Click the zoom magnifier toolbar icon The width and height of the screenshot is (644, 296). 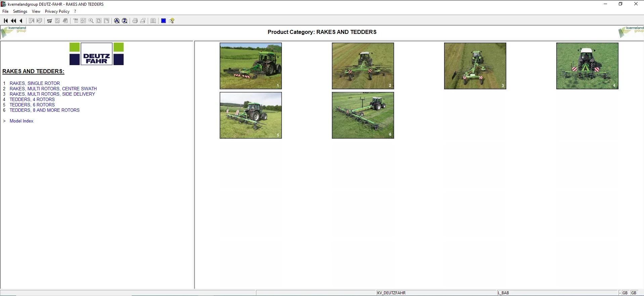click(91, 21)
